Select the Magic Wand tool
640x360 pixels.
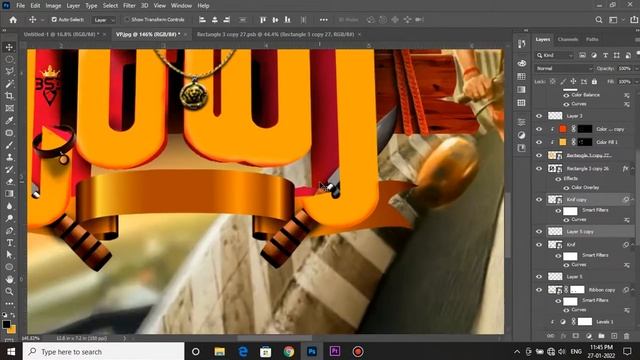(9, 84)
